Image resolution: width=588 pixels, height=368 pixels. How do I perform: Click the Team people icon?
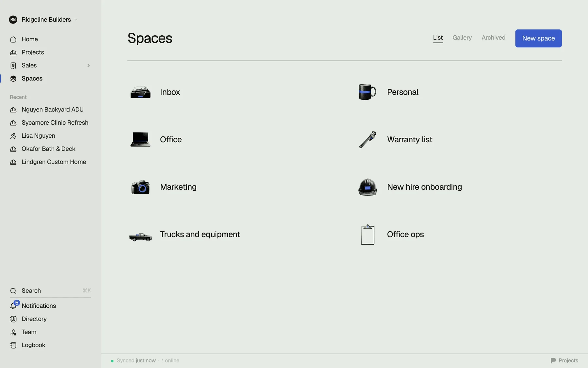coord(13,332)
